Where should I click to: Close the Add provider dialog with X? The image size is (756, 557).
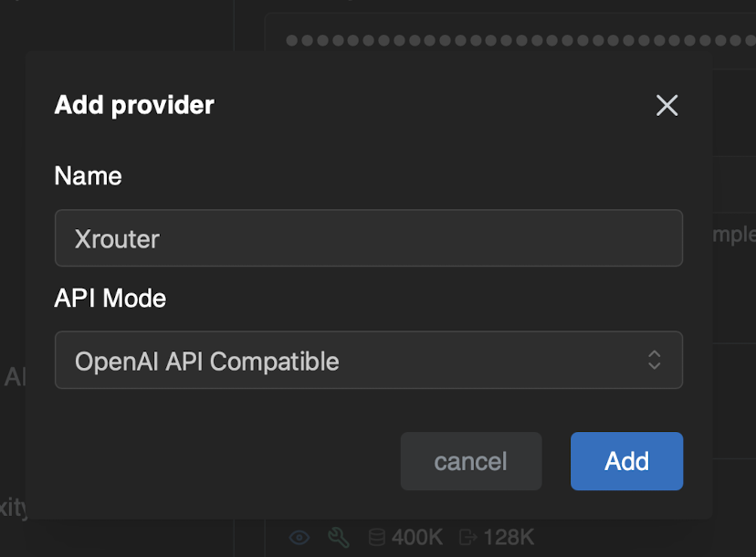[667, 106]
